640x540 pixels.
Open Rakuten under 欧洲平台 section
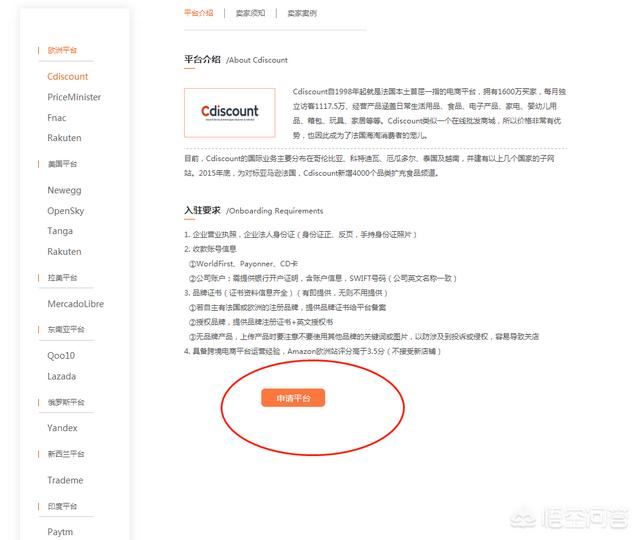click(64, 138)
